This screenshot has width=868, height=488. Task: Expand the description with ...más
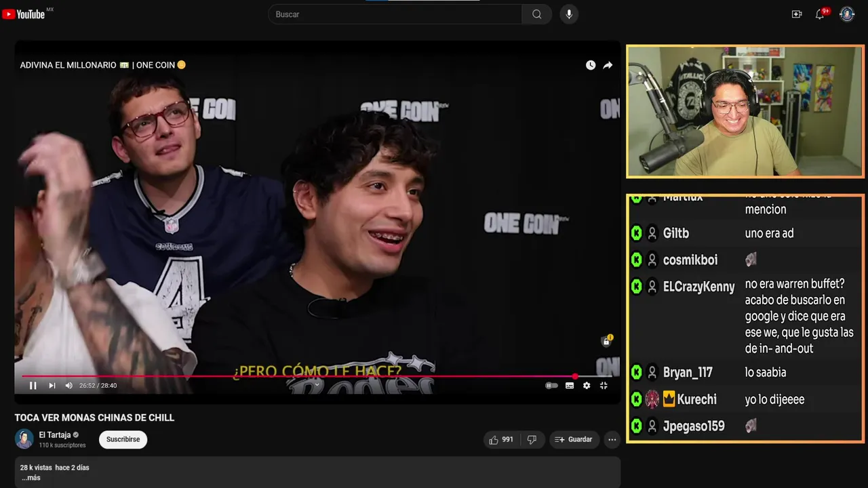tap(31, 478)
